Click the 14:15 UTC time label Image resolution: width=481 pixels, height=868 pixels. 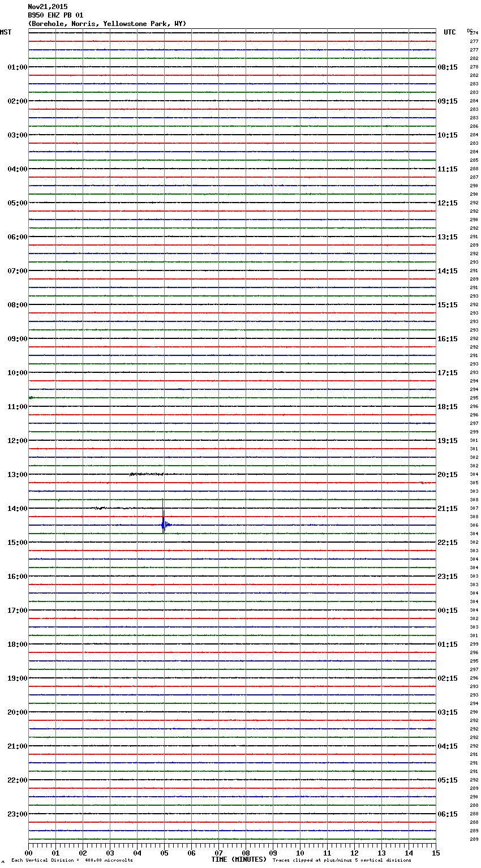(448, 271)
